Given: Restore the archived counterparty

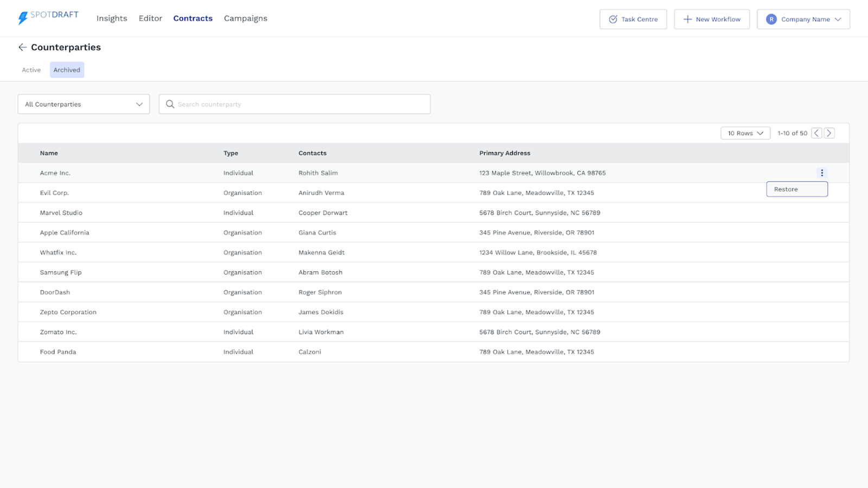Looking at the screenshot, I should coord(797,189).
